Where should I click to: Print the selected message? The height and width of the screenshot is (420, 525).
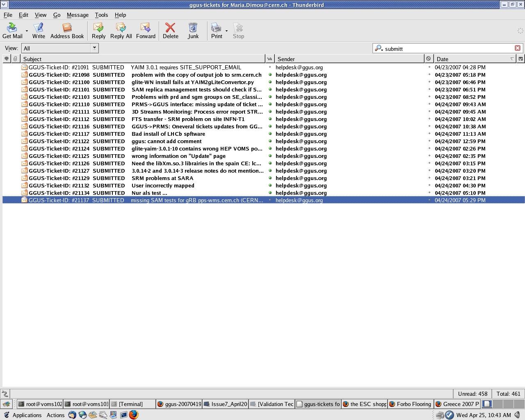(x=216, y=31)
